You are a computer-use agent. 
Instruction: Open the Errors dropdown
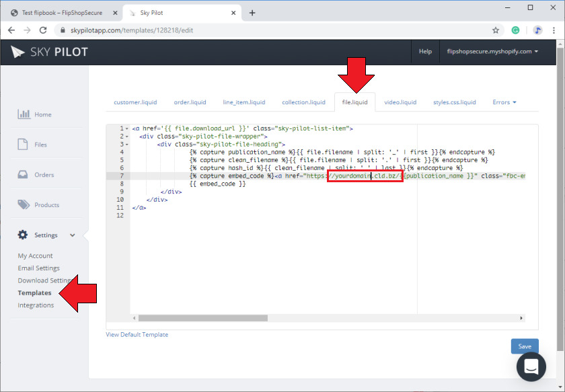[504, 102]
